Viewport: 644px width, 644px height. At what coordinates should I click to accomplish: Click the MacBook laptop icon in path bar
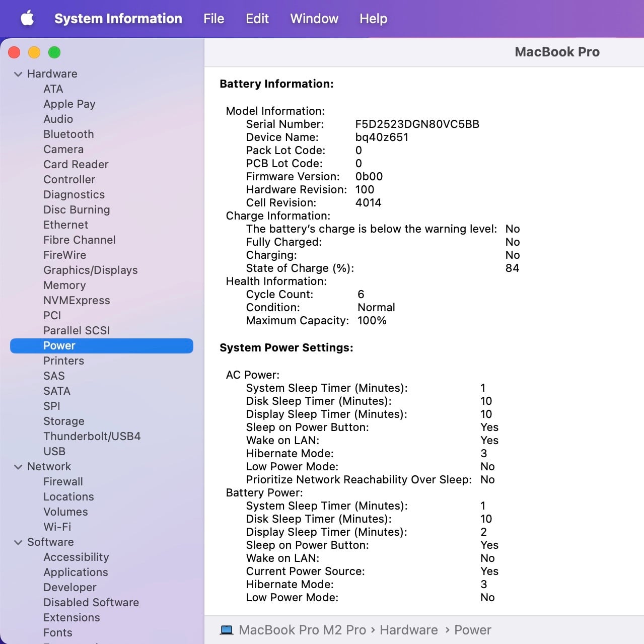[227, 630]
